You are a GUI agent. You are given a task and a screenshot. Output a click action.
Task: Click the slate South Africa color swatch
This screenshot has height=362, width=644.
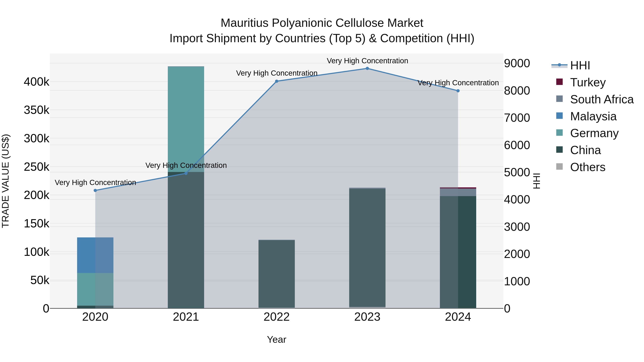coord(560,99)
